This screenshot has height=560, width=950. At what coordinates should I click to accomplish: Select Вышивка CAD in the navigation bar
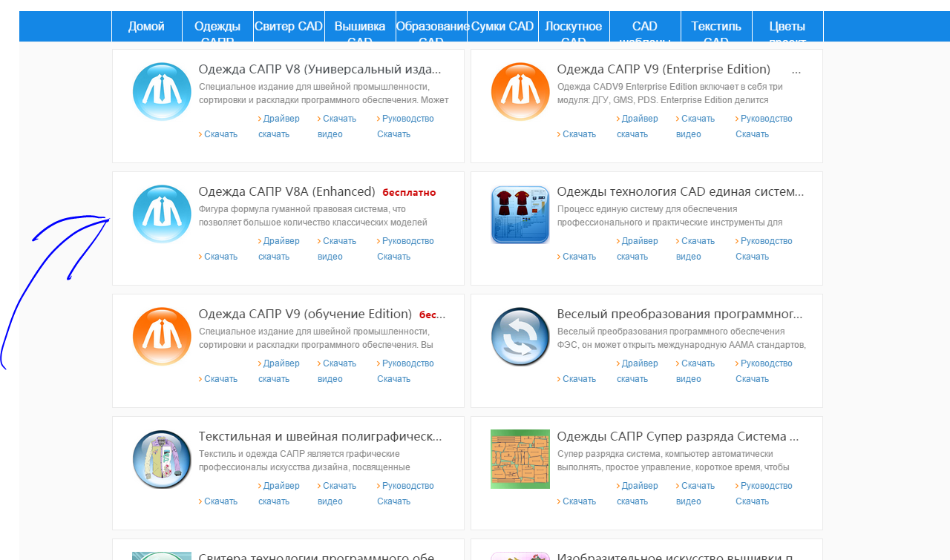point(360,27)
